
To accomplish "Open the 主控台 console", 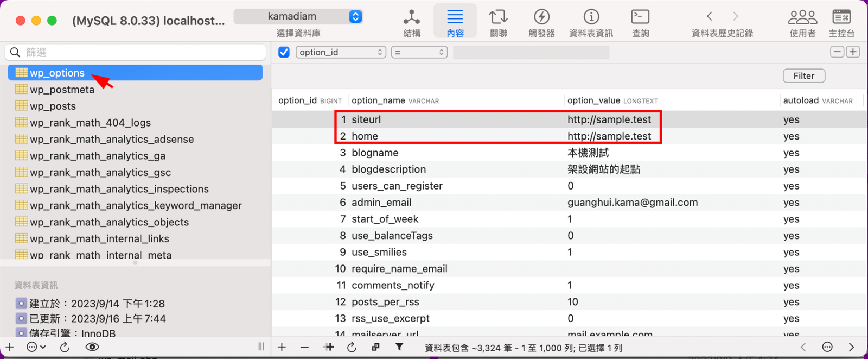I will point(841,22).
